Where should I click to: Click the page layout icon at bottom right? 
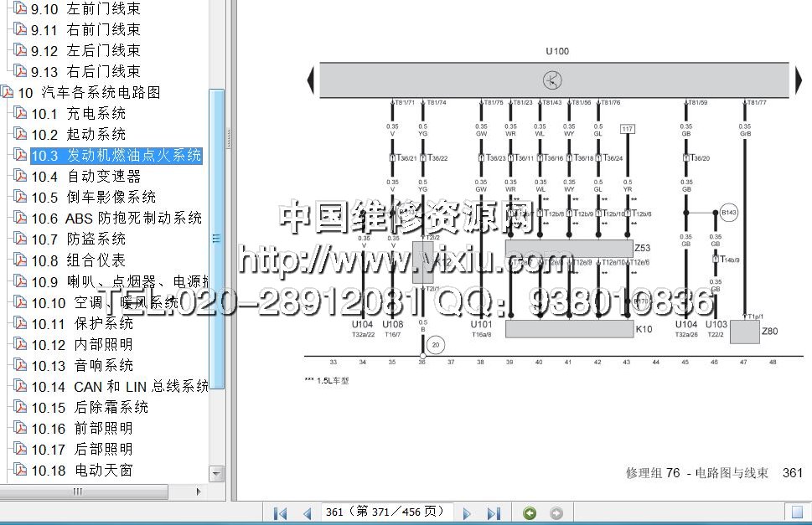tap(796, 512)
